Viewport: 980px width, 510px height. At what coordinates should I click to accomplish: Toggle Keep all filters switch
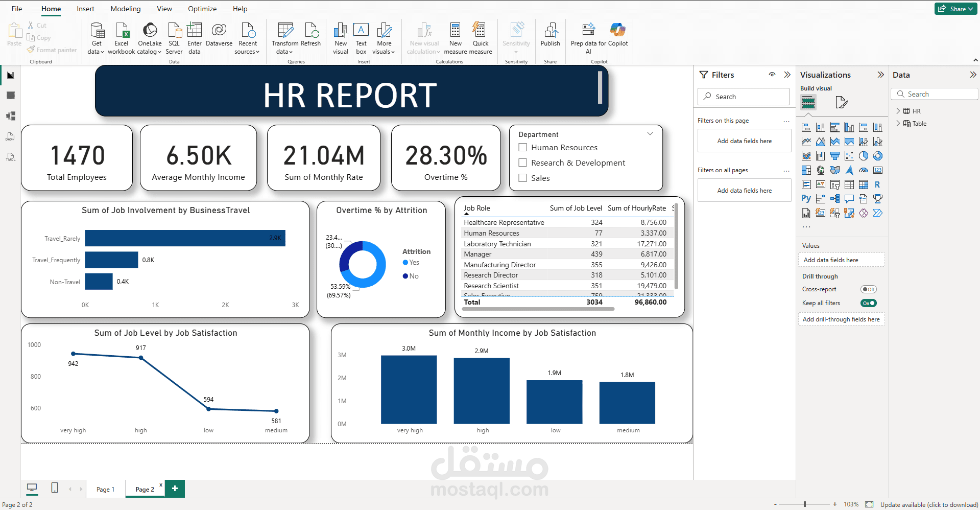coord(869,303)
